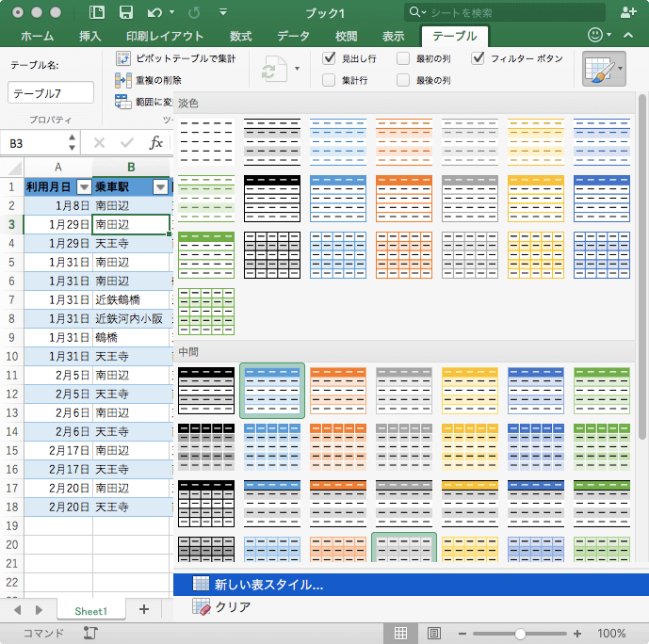Click the fx insert function icon

click(x=156, y=143)
